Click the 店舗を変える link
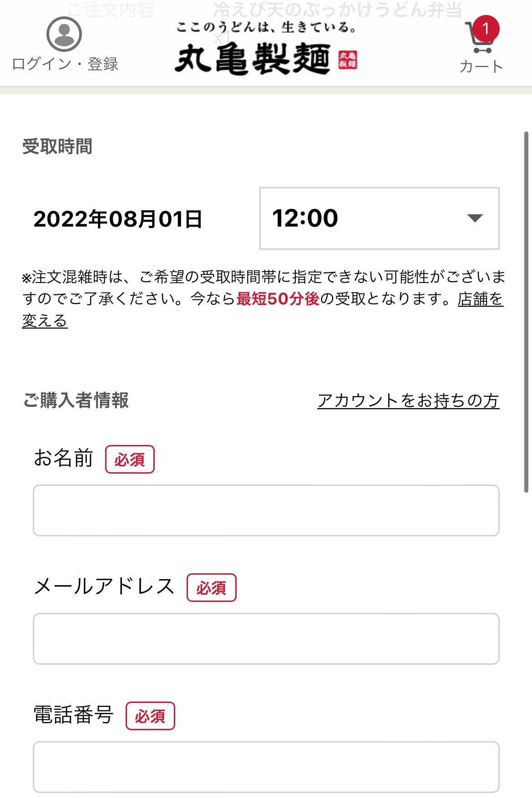Screen dimensions: 532x798 (480, 299)
